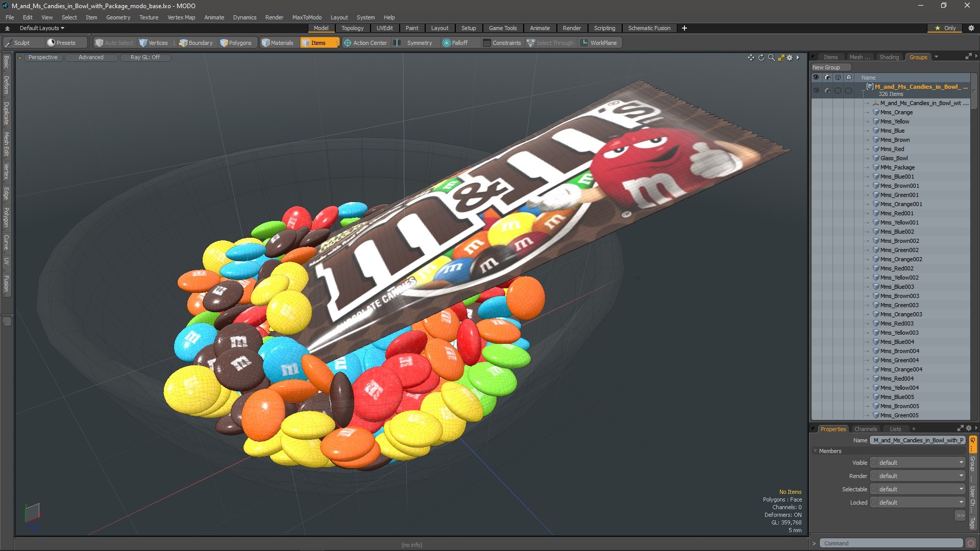Switch to the UVEdit layout tab
The width and height of the screenshot is (980, 551).
pyautogui.click(x=384, y=28)
